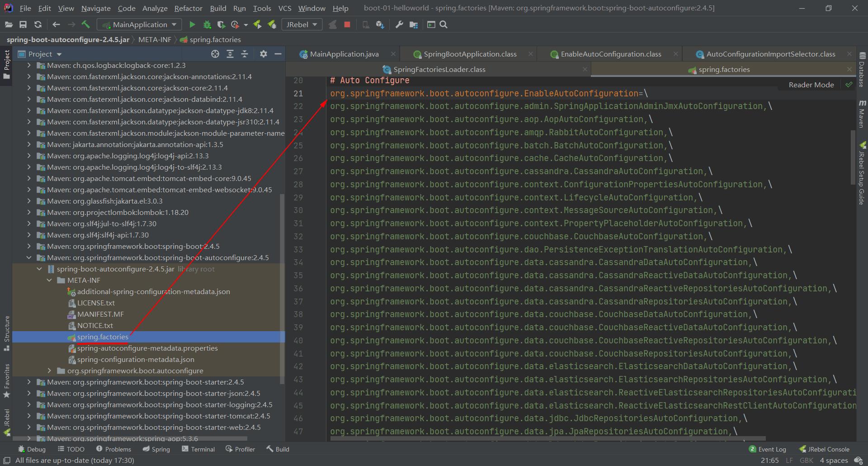Expand Maven: spring-boot-starter-web:2.4.5 node
This screenshot has width=868, height=466.
coord(29,427)
